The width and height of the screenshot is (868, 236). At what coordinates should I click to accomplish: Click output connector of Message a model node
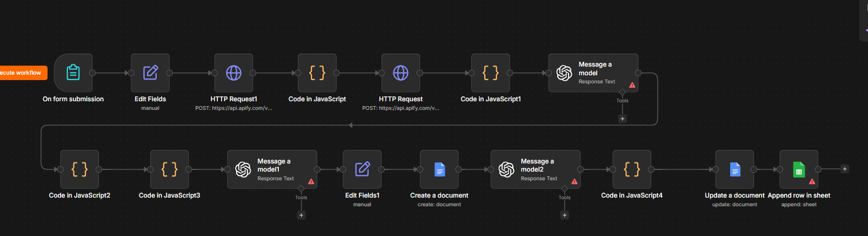click(x=638, y=73)
